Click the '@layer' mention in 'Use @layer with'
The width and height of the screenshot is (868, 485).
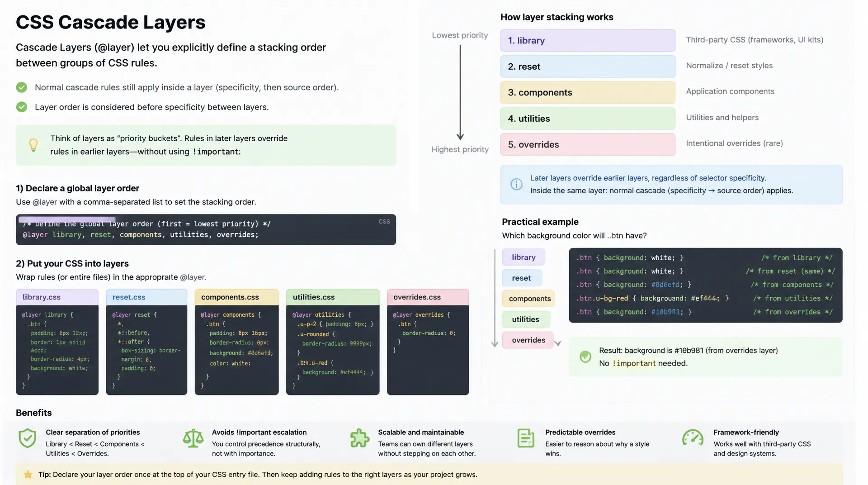45,202
